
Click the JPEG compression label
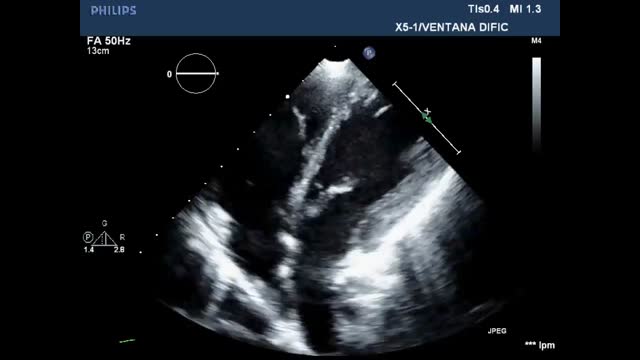click(497, 331)
